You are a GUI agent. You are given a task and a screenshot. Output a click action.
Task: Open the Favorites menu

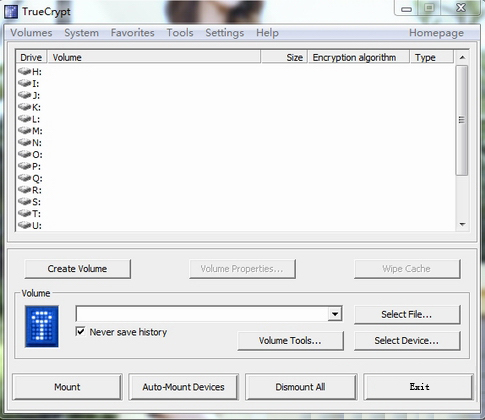[133, 33]
